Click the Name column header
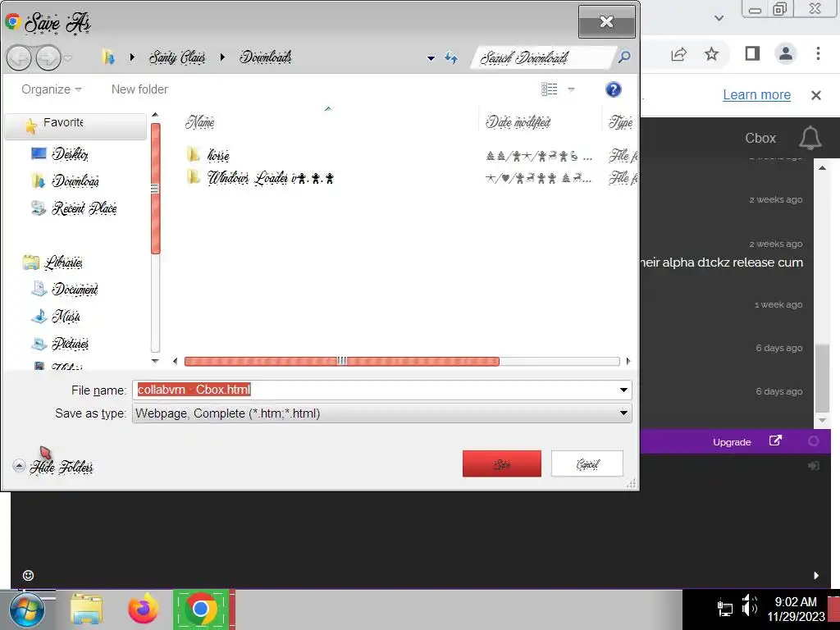The image size is (840, 630). click(x=200, y=122)
